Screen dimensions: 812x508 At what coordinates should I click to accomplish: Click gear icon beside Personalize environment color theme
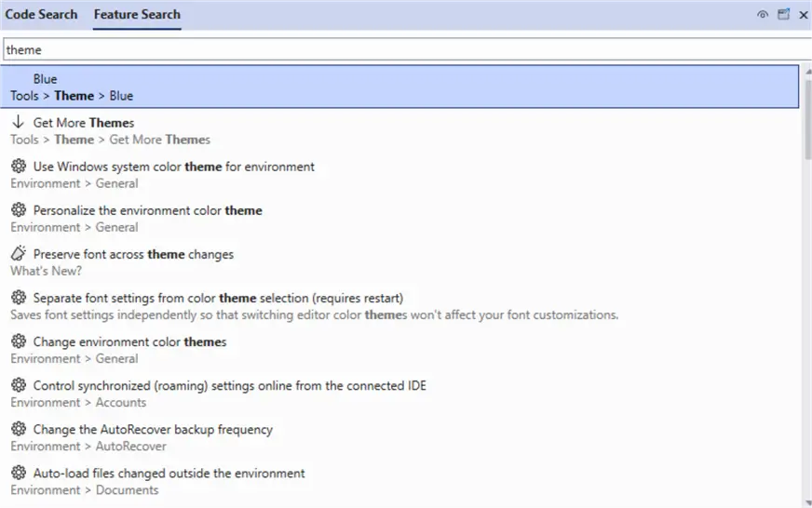[18, 210]
